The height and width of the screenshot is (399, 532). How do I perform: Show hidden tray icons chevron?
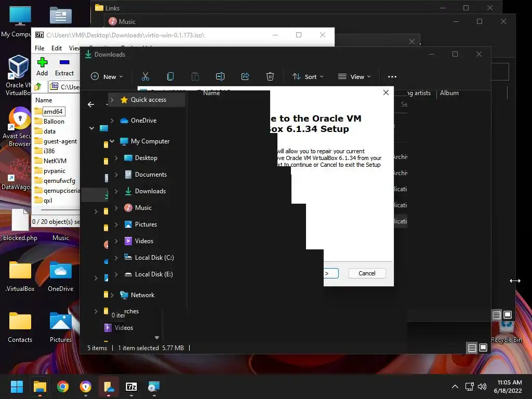455,387
